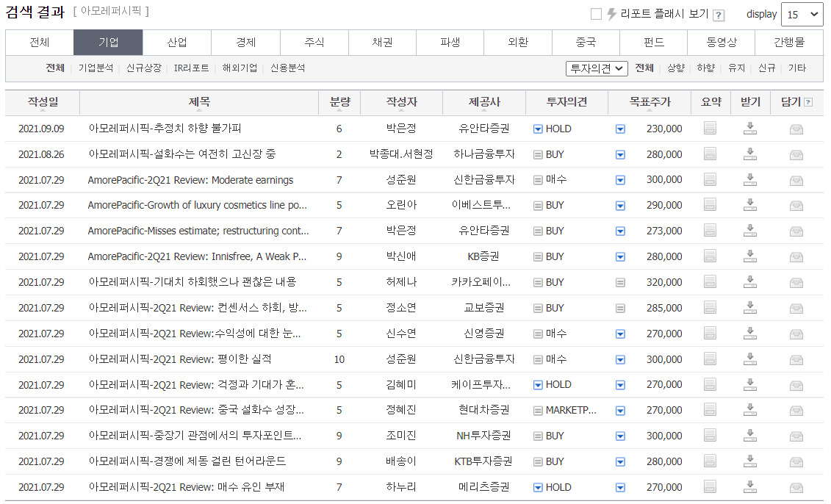This screenshot has width=831, height=504.
Task: Add Innisfree, A Weak P... report to basket
Action: pos(796,257)
